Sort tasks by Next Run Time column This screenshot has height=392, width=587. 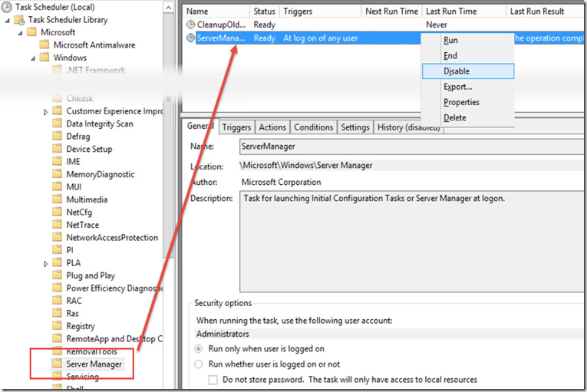(x=391, y=12)
